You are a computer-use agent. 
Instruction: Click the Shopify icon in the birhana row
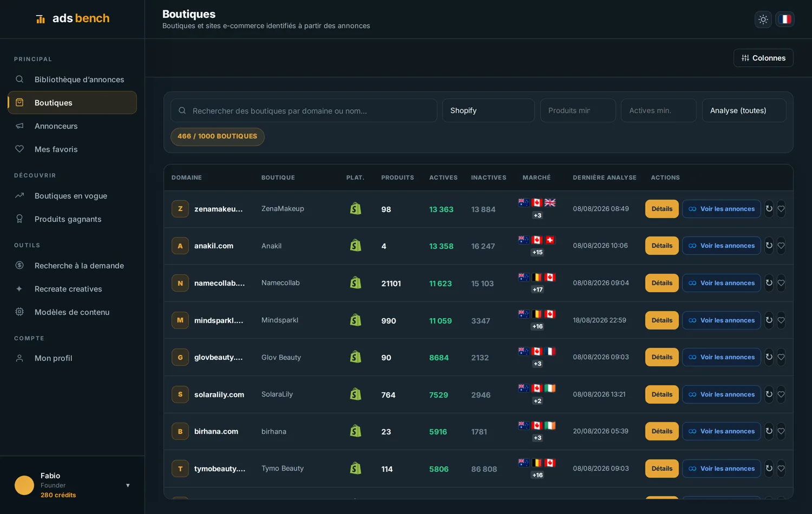[x=356, y=431]
